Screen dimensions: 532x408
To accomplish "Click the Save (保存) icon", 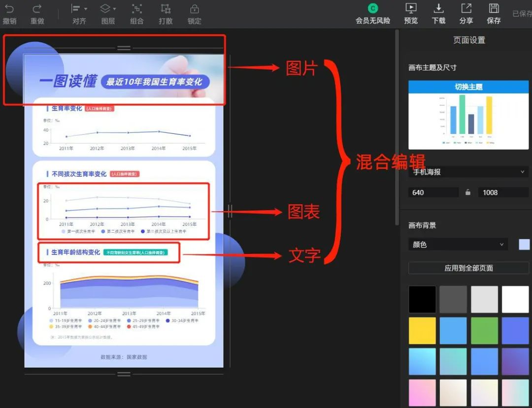I will (x=494, y=8).
